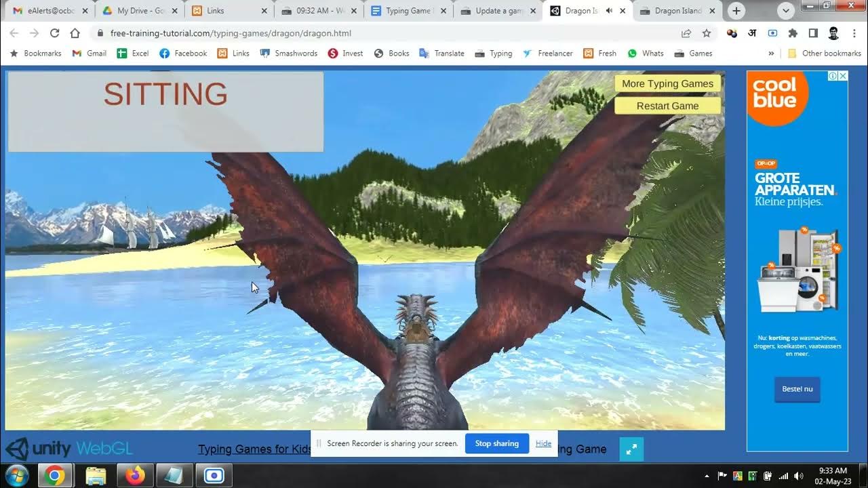The image size is (868, 488).
Task: Open the Other bookmarks folder
Action: click(x=825, y=53)
